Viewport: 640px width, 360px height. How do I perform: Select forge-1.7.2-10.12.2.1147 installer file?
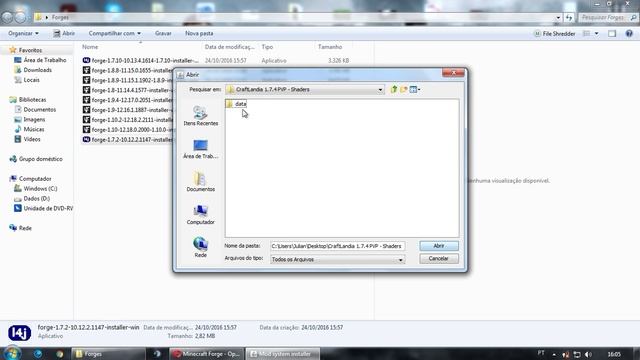pos(128,140)
